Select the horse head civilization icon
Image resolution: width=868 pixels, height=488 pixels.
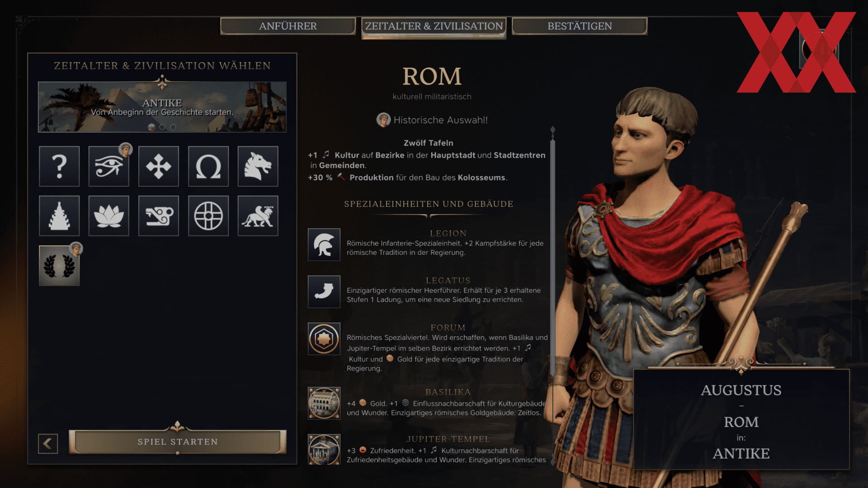[258, 166]
